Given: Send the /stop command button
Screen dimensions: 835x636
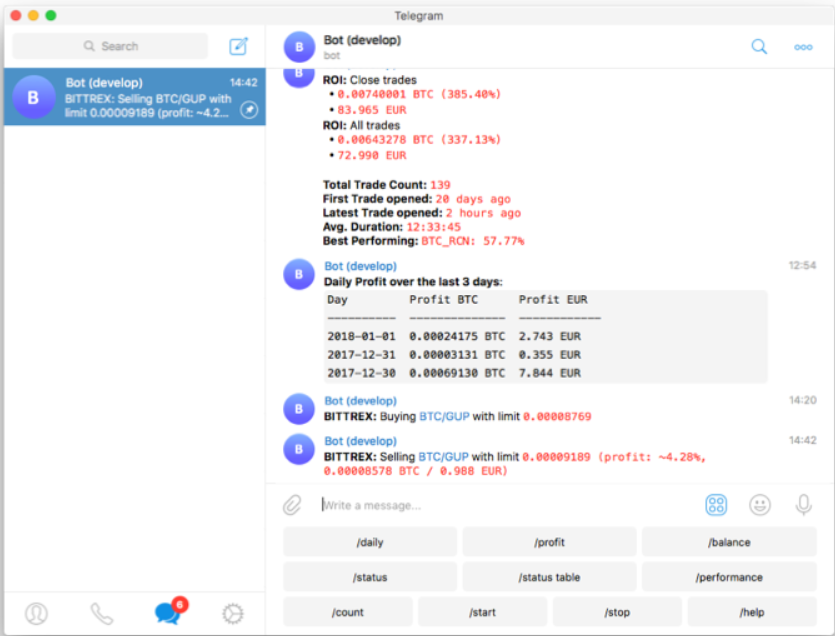Looking at the screenshot, I should [617, 612].
